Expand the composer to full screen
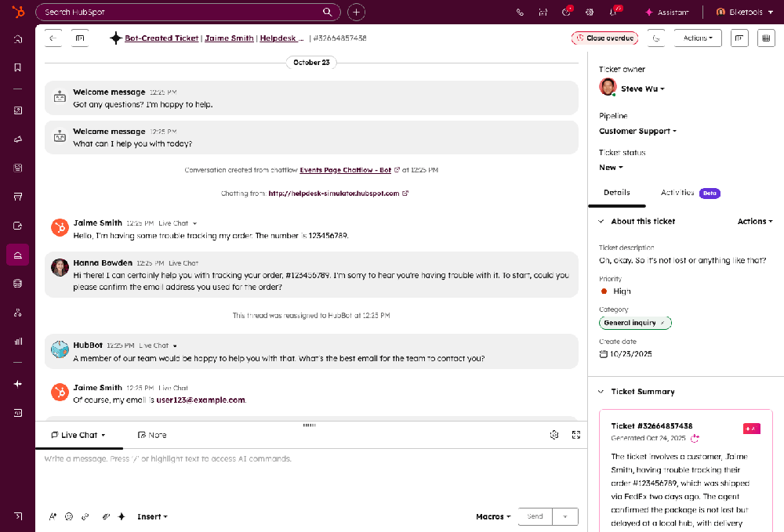Screen dimensions: 784x532 pos(576,435)
